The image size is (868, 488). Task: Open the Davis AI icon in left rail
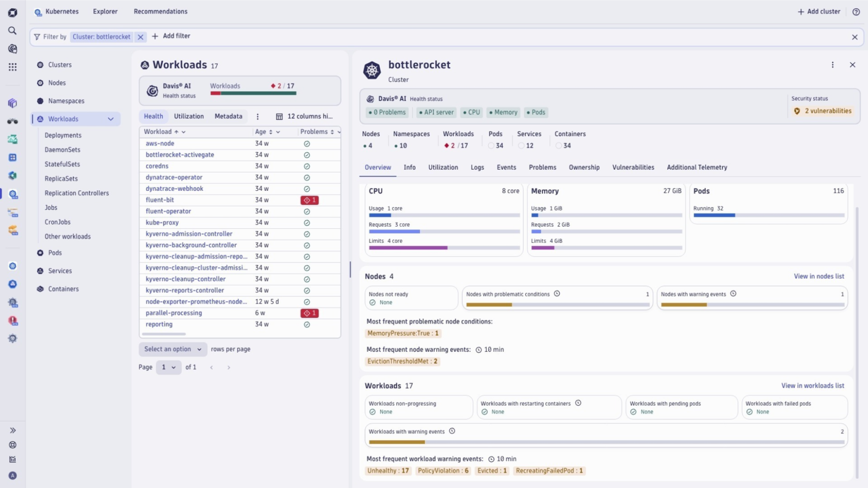pos(12,49)
